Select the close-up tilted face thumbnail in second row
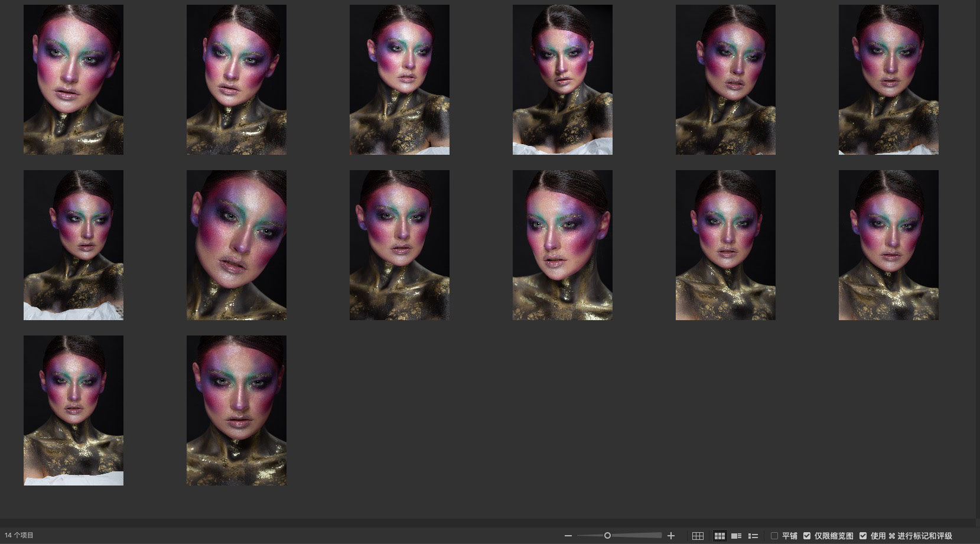The height and width of the screenshot is (544, 980). tap(236, 245)
